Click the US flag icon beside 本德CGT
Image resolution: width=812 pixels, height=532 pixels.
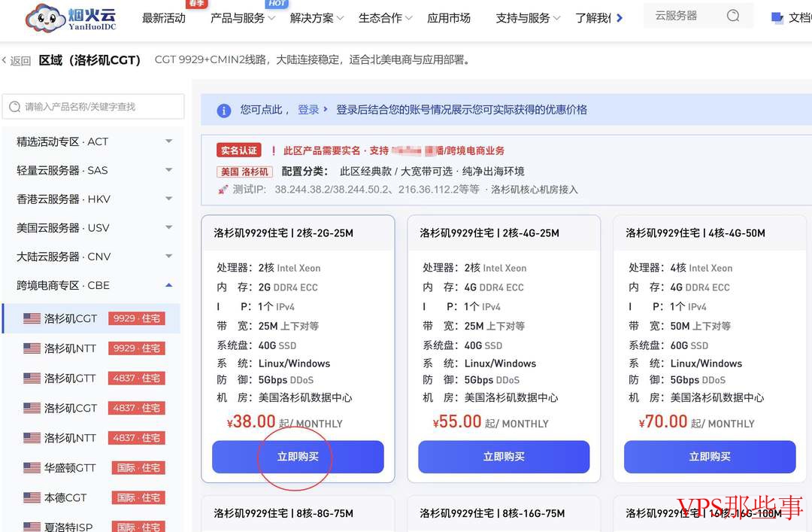point(32,498)
